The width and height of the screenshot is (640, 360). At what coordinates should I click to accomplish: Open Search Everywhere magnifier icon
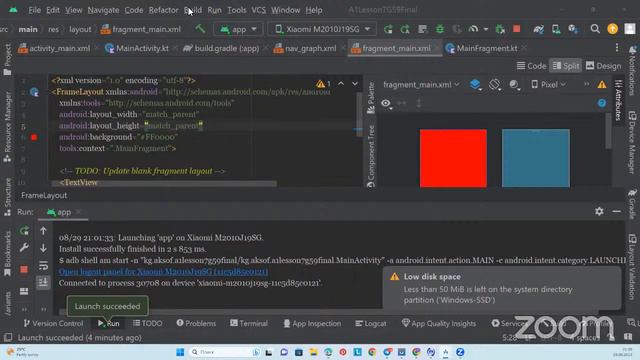[595, 29]
